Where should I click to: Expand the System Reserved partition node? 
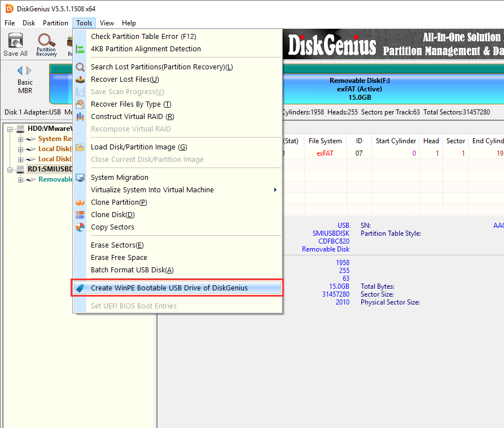21,139
